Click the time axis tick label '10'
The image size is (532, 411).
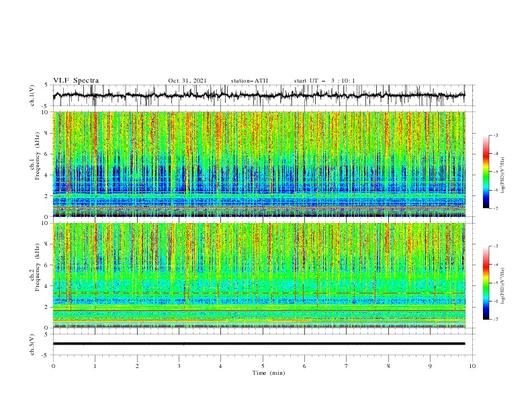point(472,366)
